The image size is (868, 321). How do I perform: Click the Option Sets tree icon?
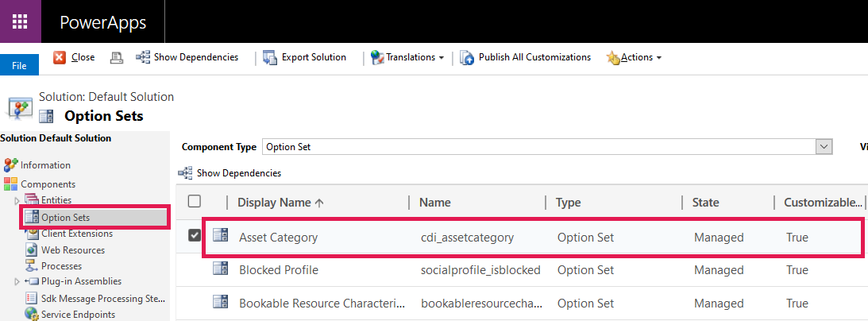(x=32, y=217)
